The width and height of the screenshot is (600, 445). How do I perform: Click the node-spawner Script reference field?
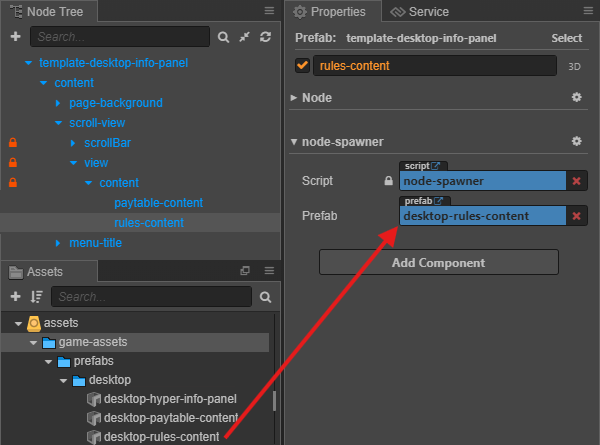tap(483, 181)
